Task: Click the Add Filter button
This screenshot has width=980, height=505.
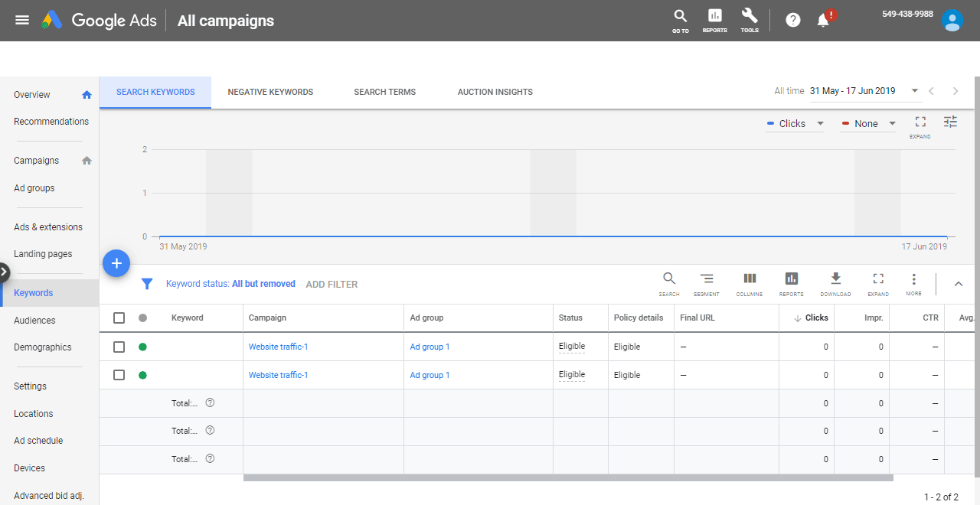Action: pos(332,285)
